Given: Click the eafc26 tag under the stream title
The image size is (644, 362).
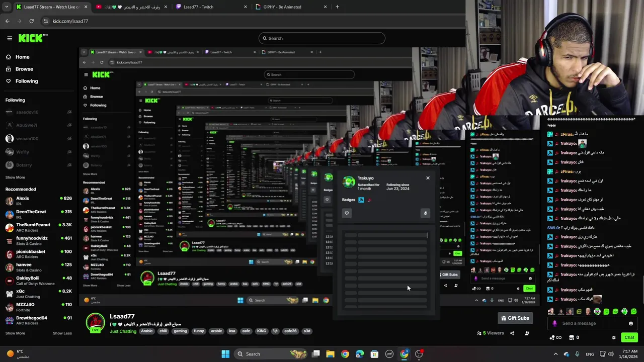Looking at the screenshot, I should (x=290, y=331).
